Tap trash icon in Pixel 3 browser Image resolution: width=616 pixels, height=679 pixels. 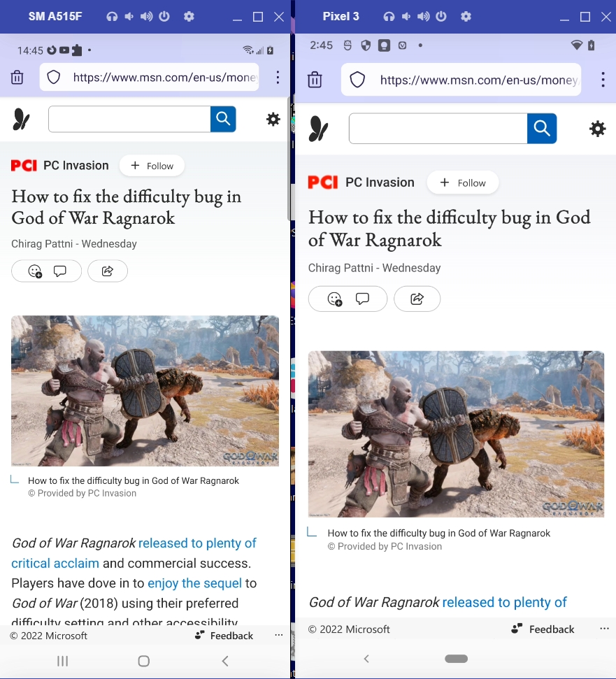pyautogui.click(x=315, y=80)
